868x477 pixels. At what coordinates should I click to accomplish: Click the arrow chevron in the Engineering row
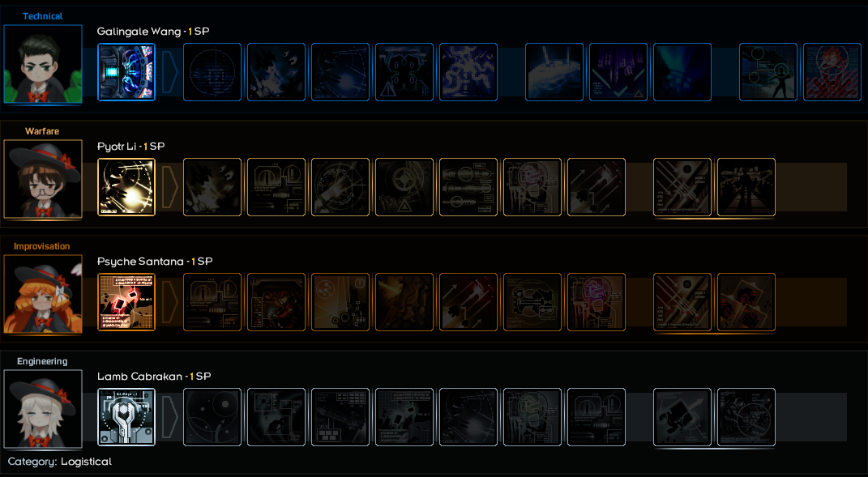coord(170,417)
